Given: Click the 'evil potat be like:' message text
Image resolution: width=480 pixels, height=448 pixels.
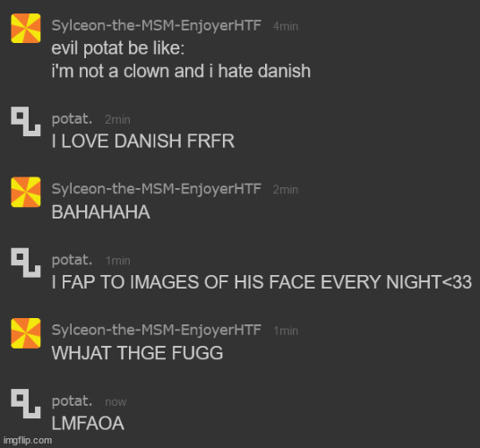Looking at the screenshot, I should (x=118, y=48).
